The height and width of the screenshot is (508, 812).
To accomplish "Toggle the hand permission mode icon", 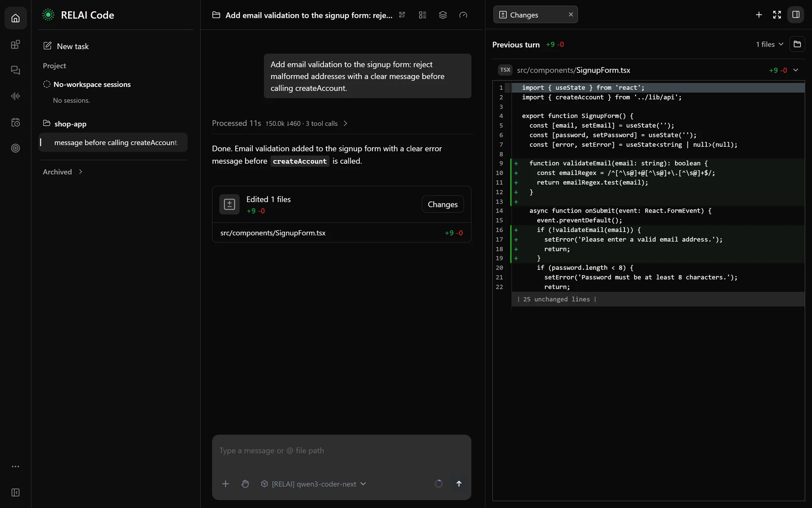I will 245,484.
